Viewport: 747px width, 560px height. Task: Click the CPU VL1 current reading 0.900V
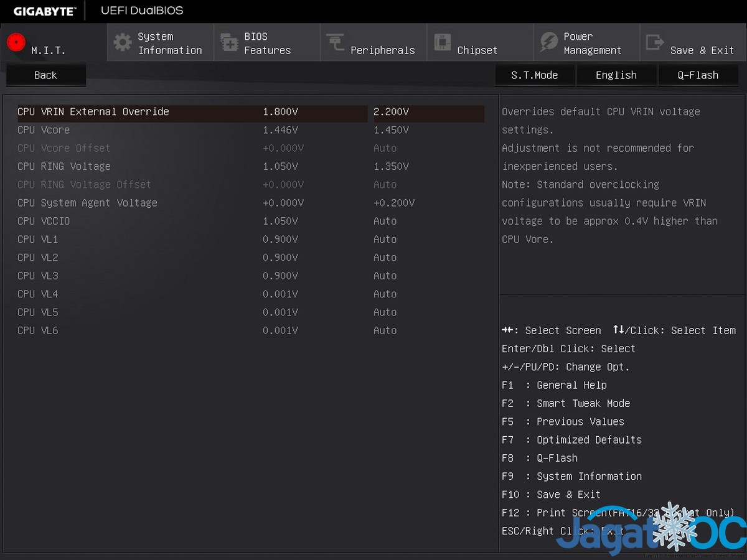point(280,240)
